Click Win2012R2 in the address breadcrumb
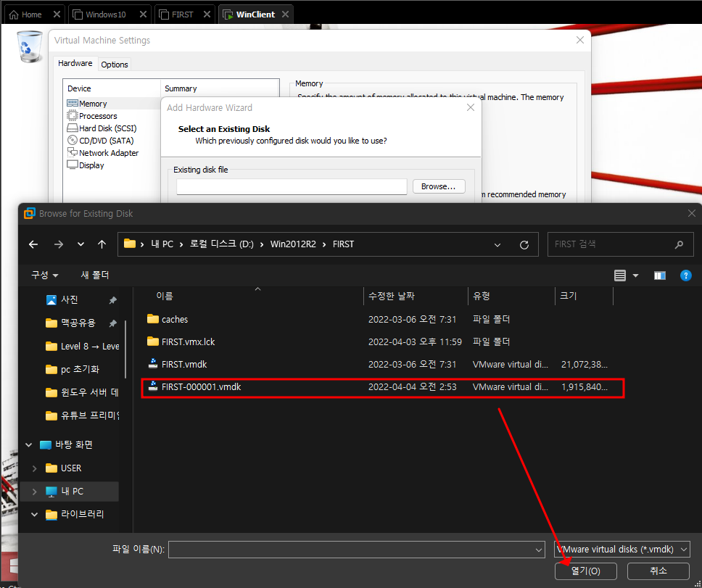This screenshot has height=588, width=702. click(293, 244)
